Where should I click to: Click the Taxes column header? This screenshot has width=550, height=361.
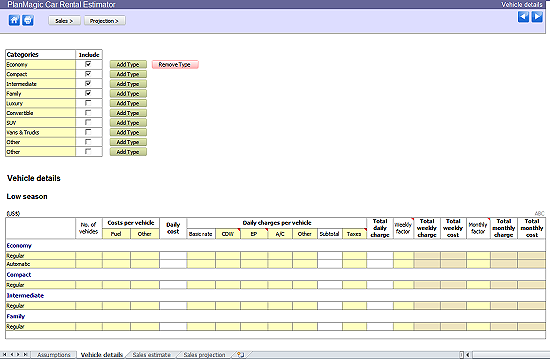pos(354,234)
